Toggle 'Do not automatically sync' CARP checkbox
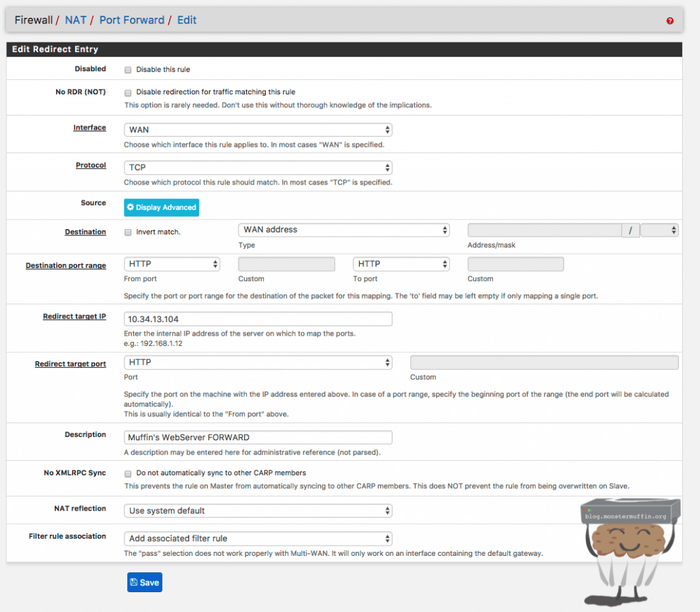Image resolution: width=700 pixels, height=612 pixels. coord(128,473)
